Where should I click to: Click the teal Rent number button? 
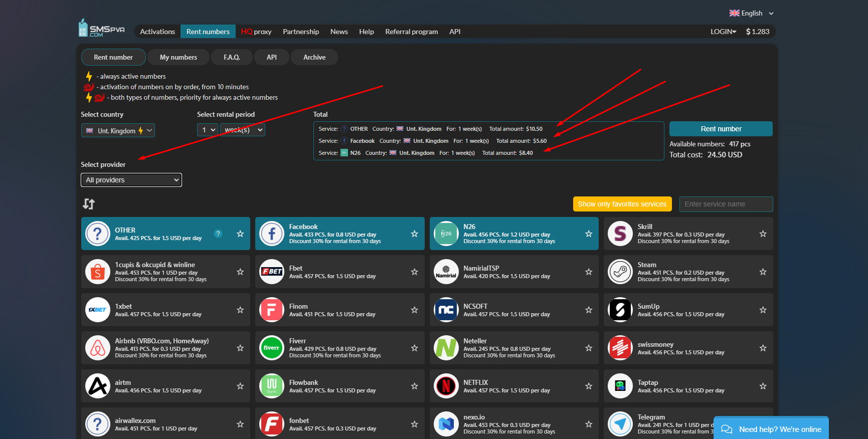click(x=721, y=129)
